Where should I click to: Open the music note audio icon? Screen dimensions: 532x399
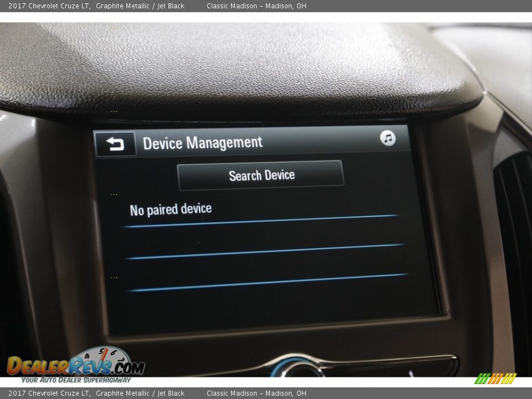[x=388, y=138]
